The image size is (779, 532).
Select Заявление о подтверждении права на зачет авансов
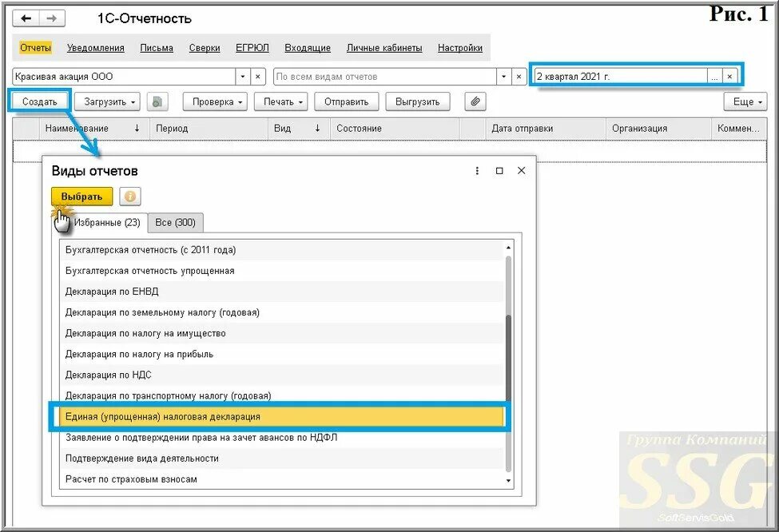282,438
